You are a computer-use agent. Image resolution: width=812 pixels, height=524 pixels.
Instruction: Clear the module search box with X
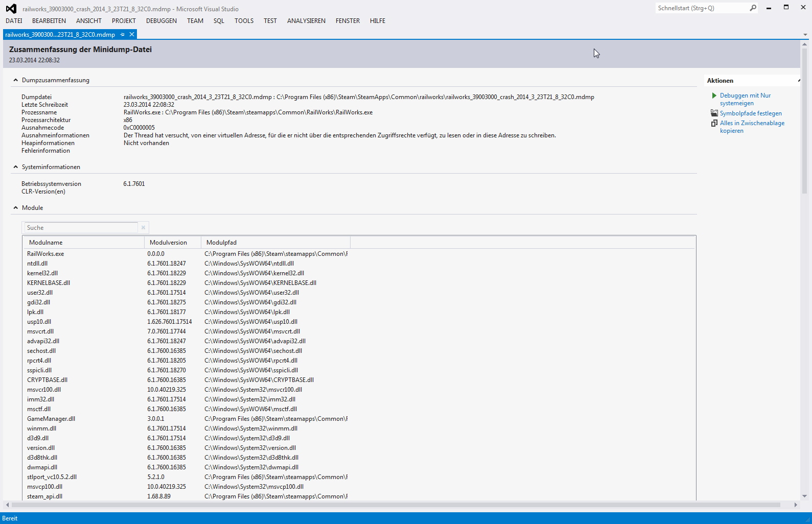(x=143, y=228)
